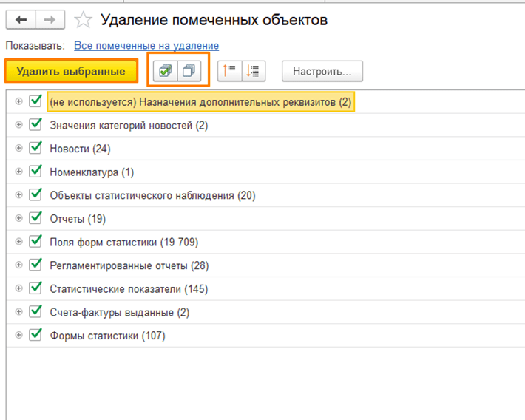Click the expand all groups icon
The width and height of the screenshot is (525, 420).
coord(254,72)
